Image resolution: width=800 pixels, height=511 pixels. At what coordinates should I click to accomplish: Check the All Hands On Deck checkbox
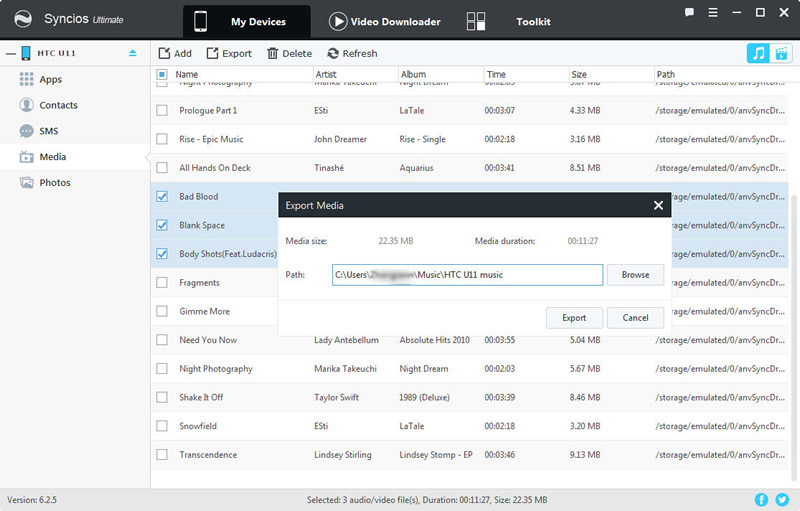[x=162, y=167]
